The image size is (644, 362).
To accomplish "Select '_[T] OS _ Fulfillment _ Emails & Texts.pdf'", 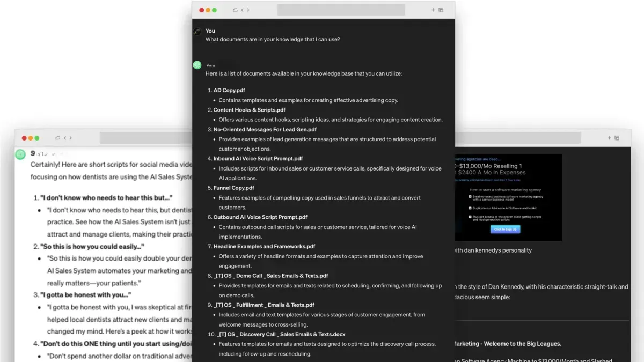I will (x=264, y=305).
